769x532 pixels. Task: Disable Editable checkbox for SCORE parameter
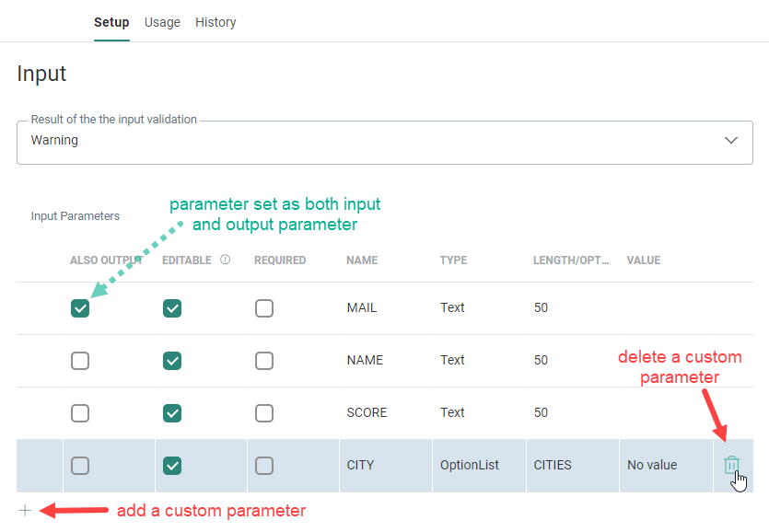tap(172, 413)
